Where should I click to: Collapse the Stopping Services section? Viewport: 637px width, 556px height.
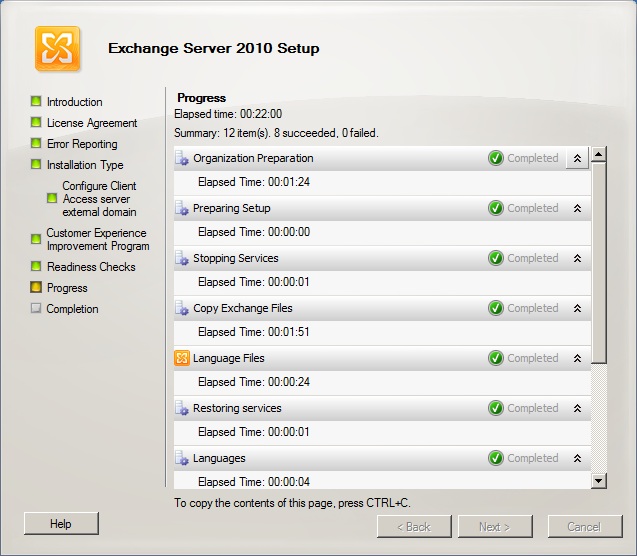(577, 258)
